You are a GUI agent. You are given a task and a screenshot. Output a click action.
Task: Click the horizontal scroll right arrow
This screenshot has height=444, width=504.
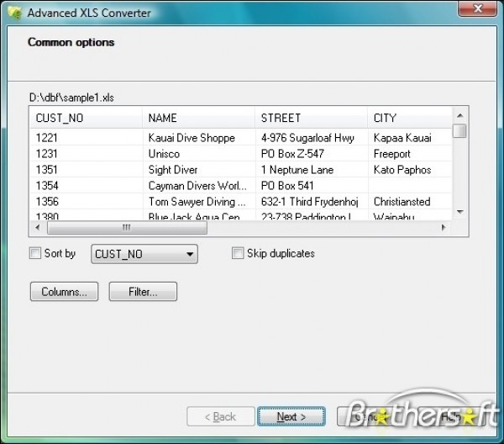444,228
